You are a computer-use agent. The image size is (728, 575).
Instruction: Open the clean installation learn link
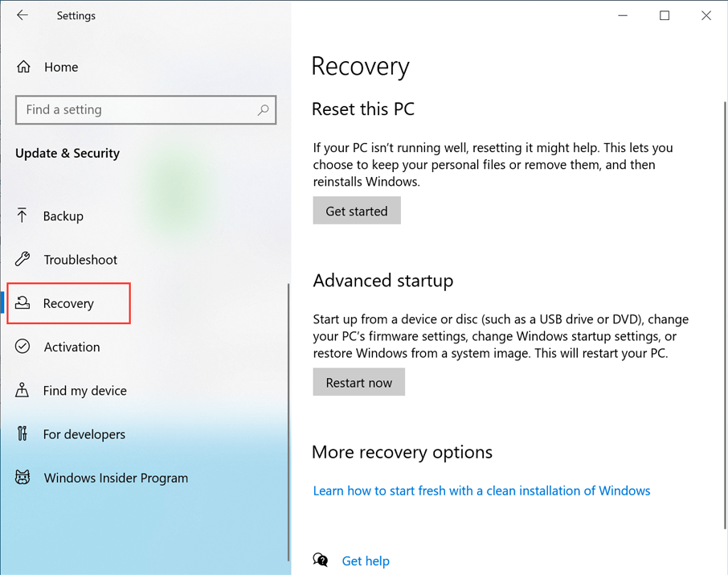pos(481,491)
